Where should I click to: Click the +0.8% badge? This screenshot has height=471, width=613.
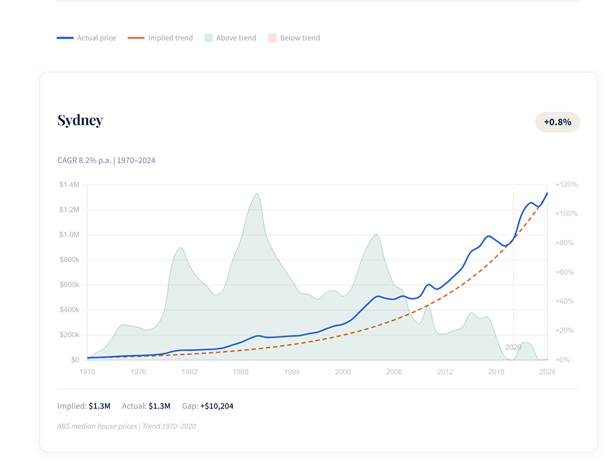(x=557, y=122)
